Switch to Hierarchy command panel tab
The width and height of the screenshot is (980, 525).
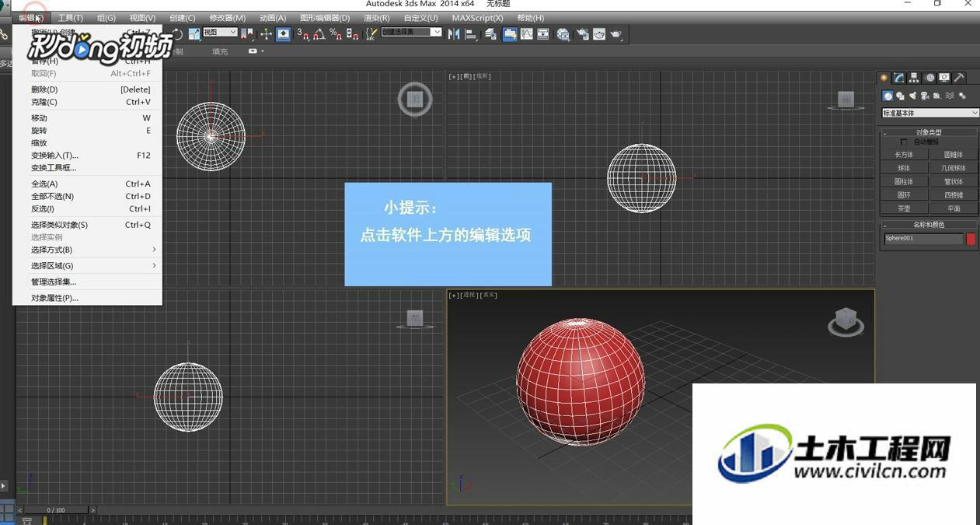coord(914,78)
